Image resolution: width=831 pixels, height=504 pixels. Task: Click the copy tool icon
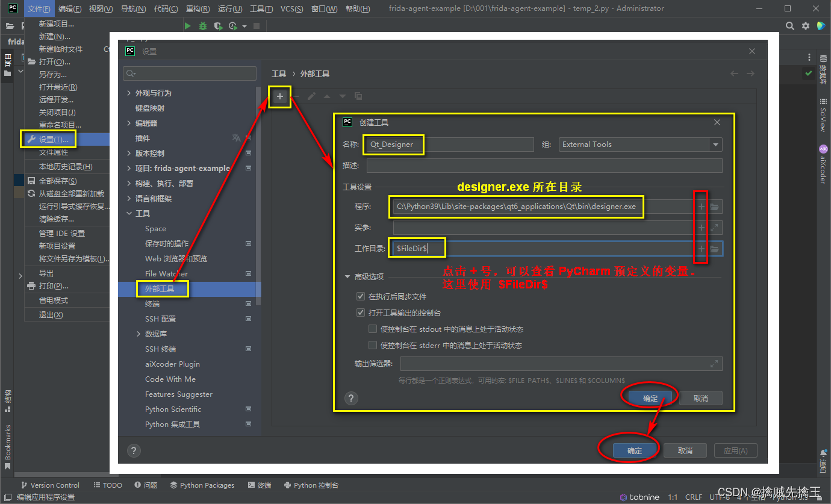pos(358,96)
